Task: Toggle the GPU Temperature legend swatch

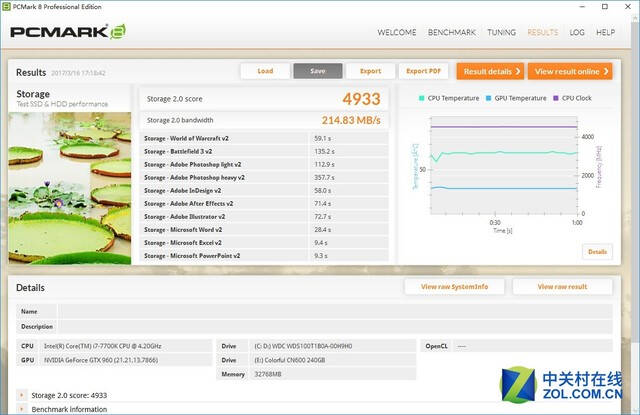Action: 489,98
